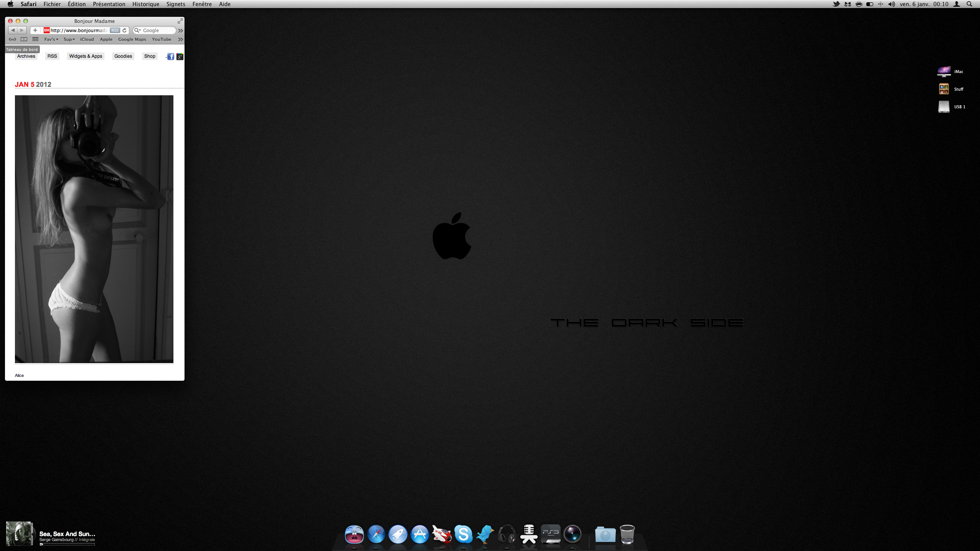Click the black-and-white photo on the page
The image size is (980, 551).
pyautogui.click(x=94, y=229)
